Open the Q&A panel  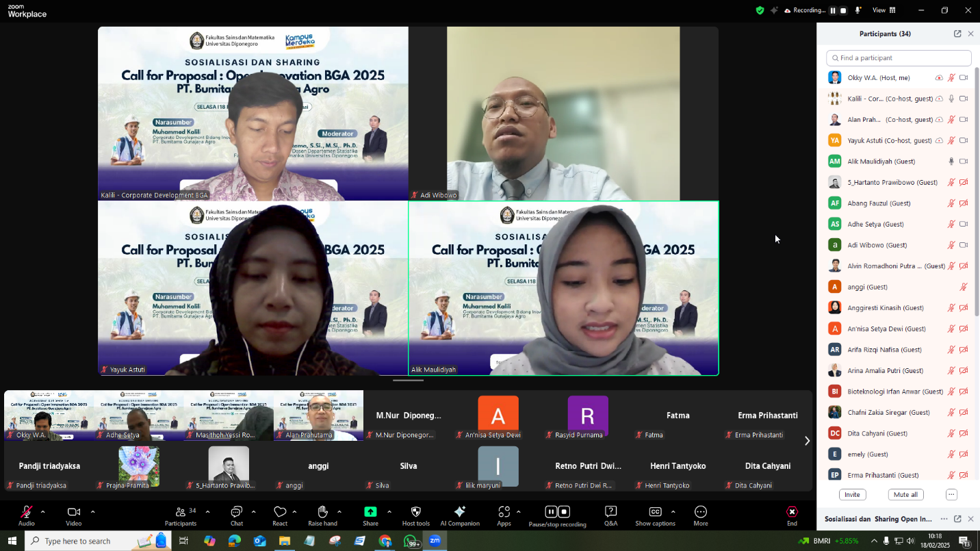[x=610, y=515]
